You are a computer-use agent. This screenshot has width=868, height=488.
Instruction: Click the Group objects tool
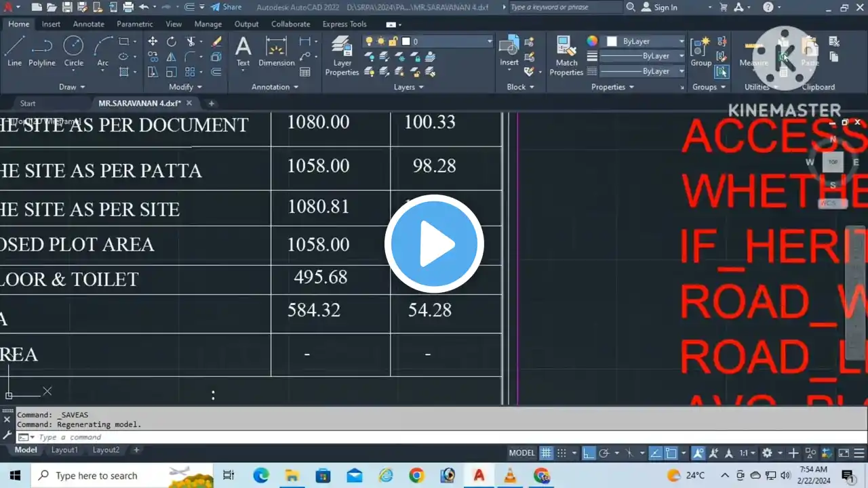pyautogui.click(x=701, y=51)
